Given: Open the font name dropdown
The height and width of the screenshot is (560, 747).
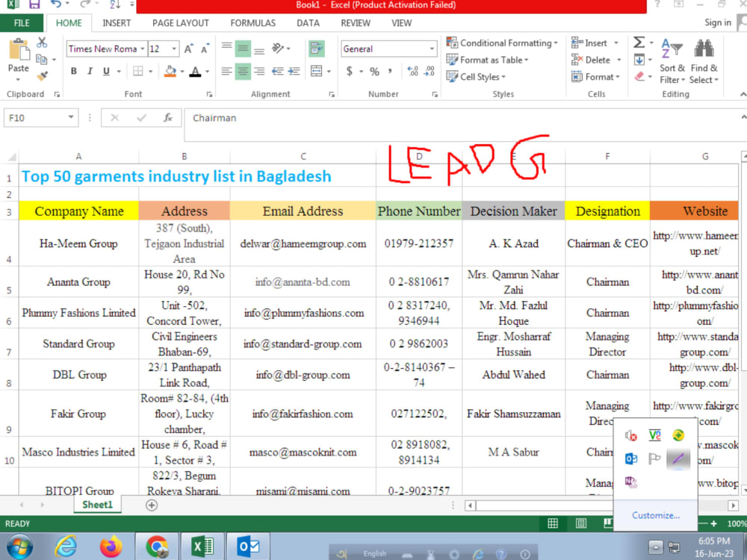Looking at the screenshot, I should click(143, 49).
